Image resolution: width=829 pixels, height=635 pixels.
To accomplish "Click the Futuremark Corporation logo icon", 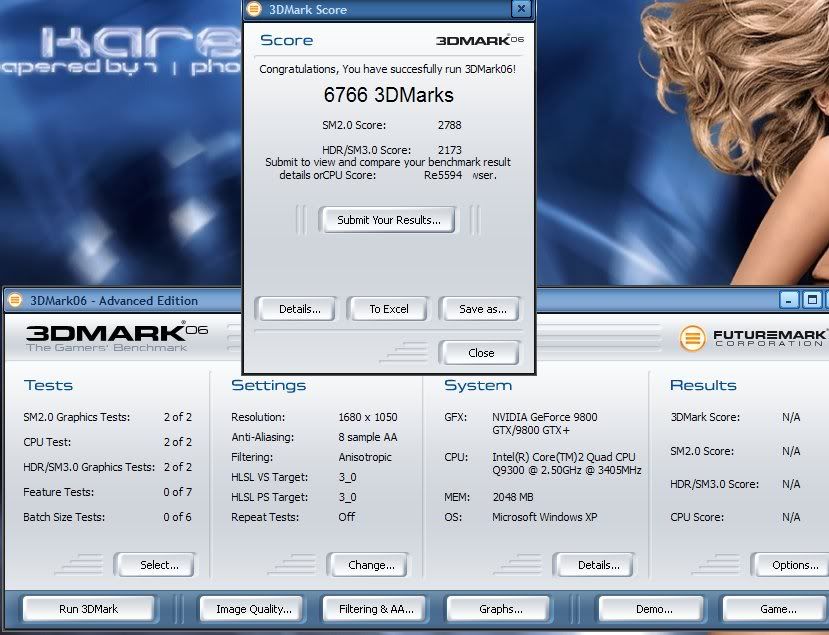I will click(x=692, y=337).
